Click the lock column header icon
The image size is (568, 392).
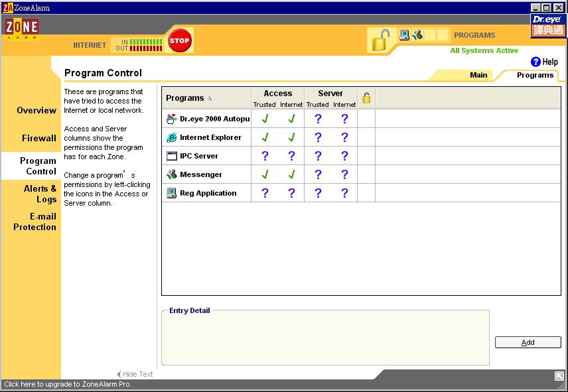366,98
